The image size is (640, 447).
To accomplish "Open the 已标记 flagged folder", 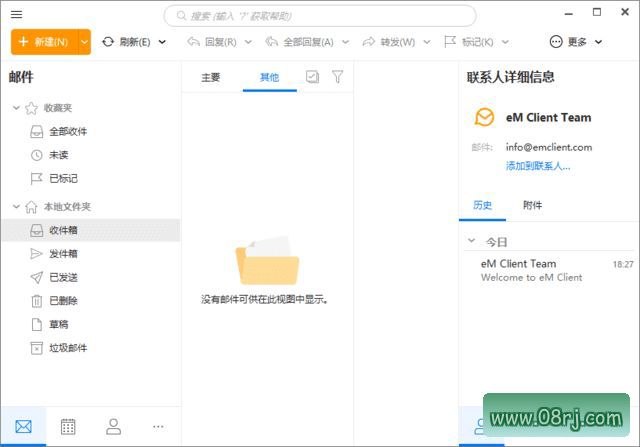I will 91,178.
